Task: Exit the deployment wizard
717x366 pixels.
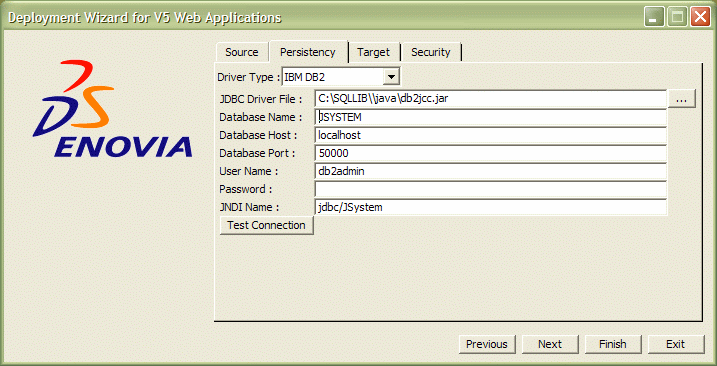Action: (x=676, y=344)
